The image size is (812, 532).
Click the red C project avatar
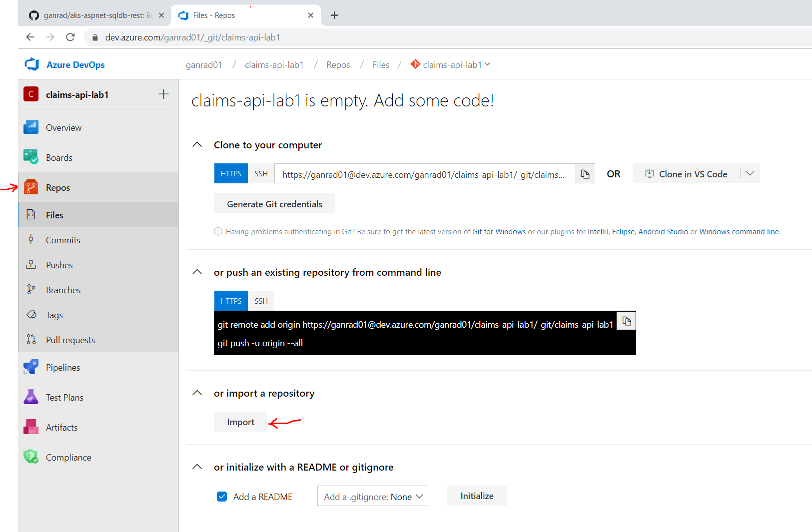(x=31, y=94)
